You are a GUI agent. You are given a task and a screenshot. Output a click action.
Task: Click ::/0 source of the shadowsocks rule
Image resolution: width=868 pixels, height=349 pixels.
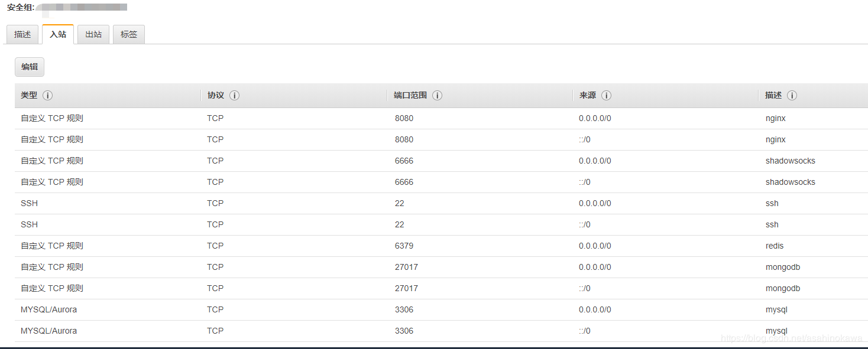click(x=585, y=182)
